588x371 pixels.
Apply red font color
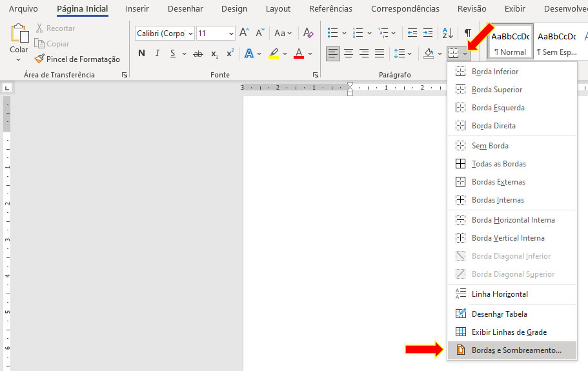point(299,54)
